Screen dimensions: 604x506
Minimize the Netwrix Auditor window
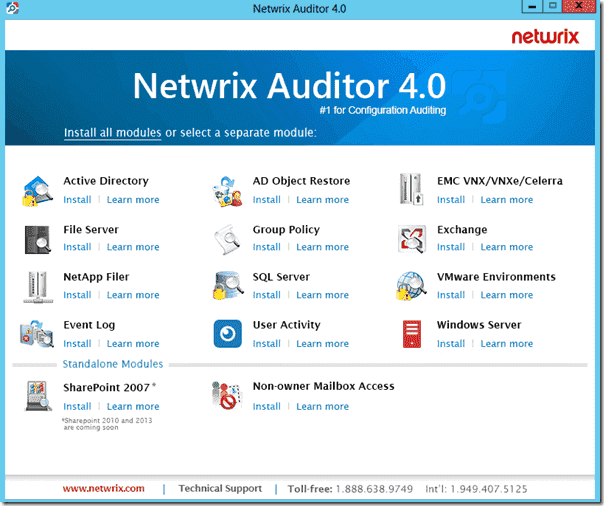(x=532, y=7)
